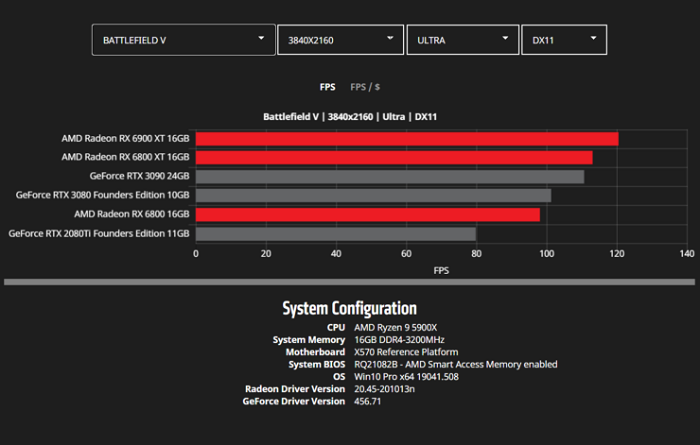700x445 pixels.
Task: Select the gray RTX 2080Ti Founders Edition bar
Action: (x=335, y=233)
